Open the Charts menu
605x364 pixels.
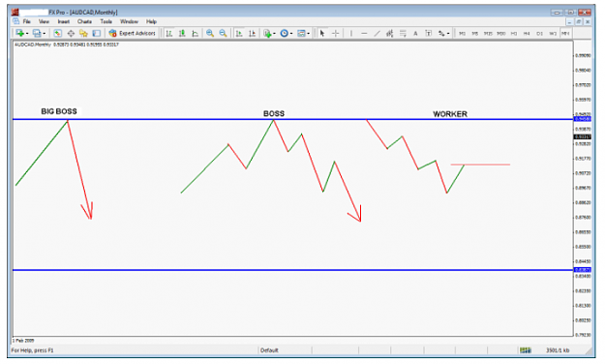[x=84, y=21]
